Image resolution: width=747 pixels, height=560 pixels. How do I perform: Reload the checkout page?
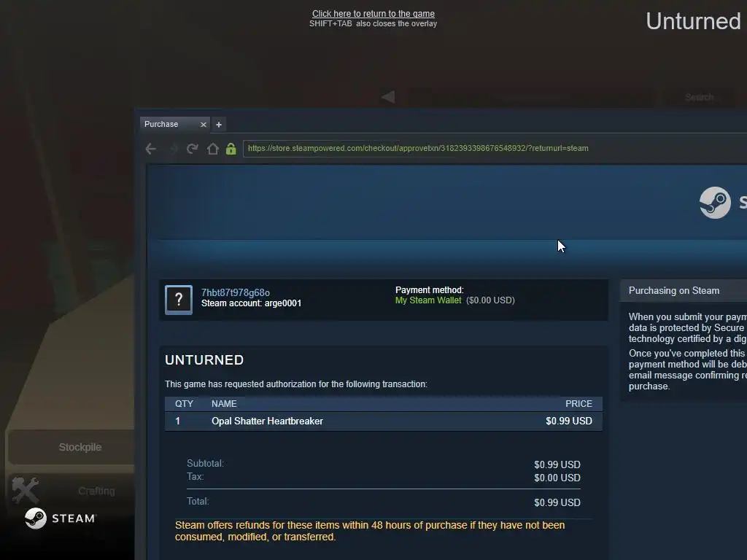click(193, 149)
